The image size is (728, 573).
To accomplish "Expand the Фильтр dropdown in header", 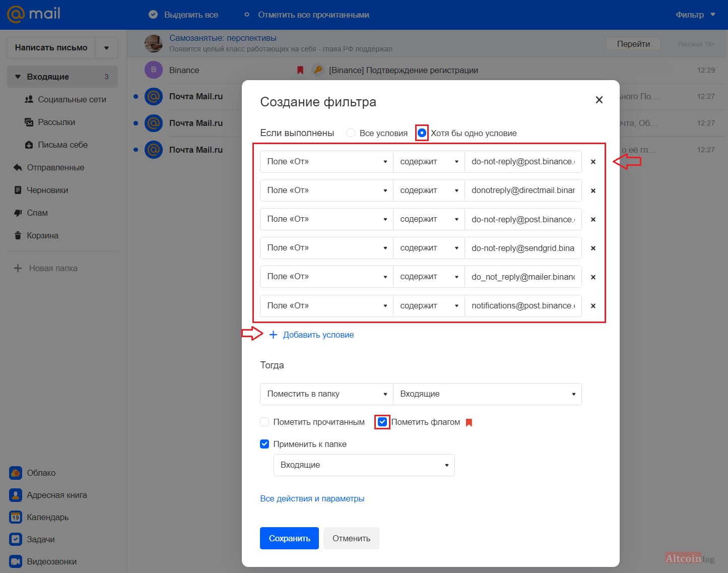I will pyautogui.click(x=695, y=15).
